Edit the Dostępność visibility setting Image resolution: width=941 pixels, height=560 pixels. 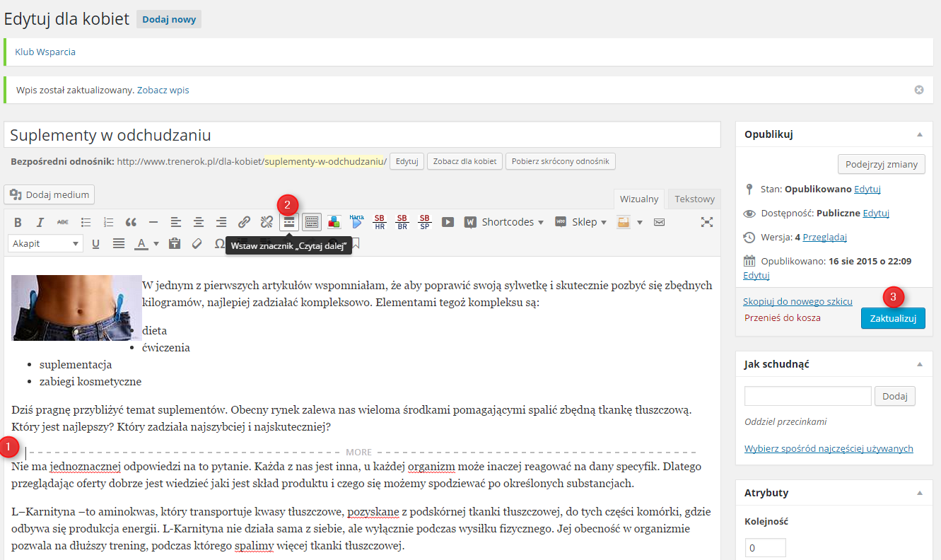pos(876,212)
